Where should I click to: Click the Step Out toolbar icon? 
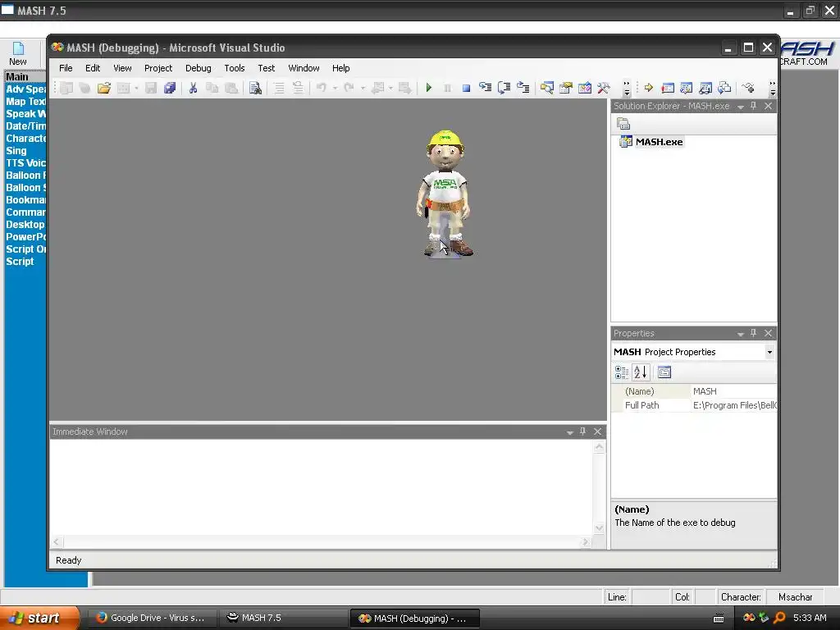(523, 88)
